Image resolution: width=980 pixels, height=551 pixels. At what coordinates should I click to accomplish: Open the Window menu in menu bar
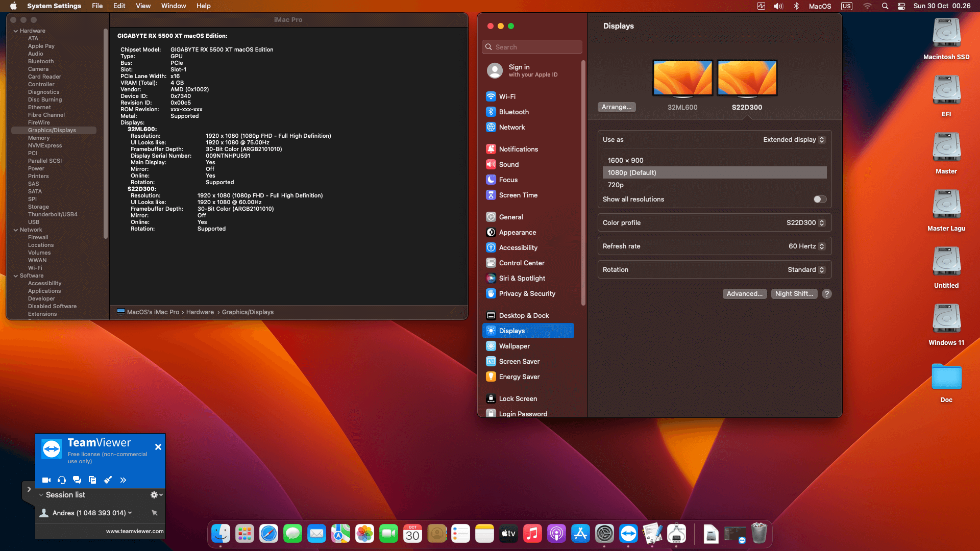(x=174, y=6)
